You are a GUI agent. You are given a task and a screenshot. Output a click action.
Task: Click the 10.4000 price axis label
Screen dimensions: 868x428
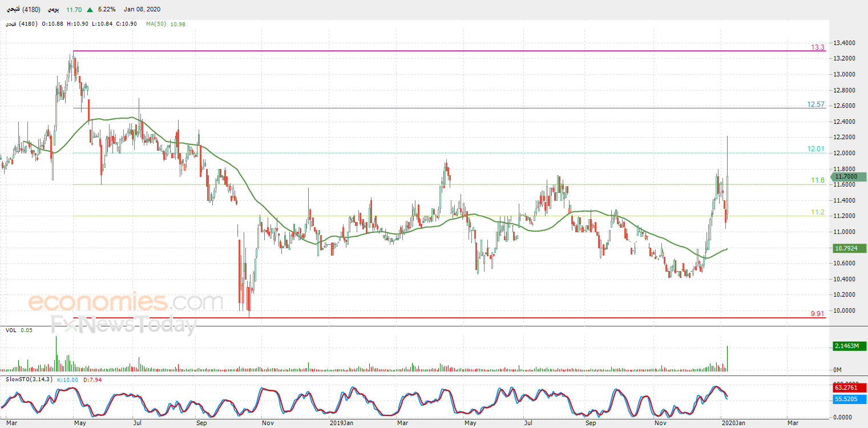coord(844,279)
